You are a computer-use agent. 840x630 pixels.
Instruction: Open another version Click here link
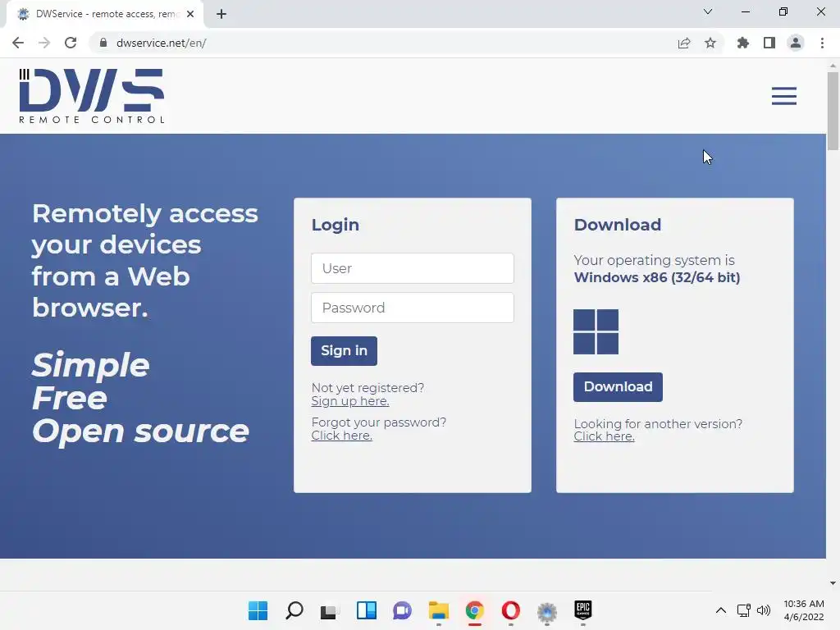(605, 436)
